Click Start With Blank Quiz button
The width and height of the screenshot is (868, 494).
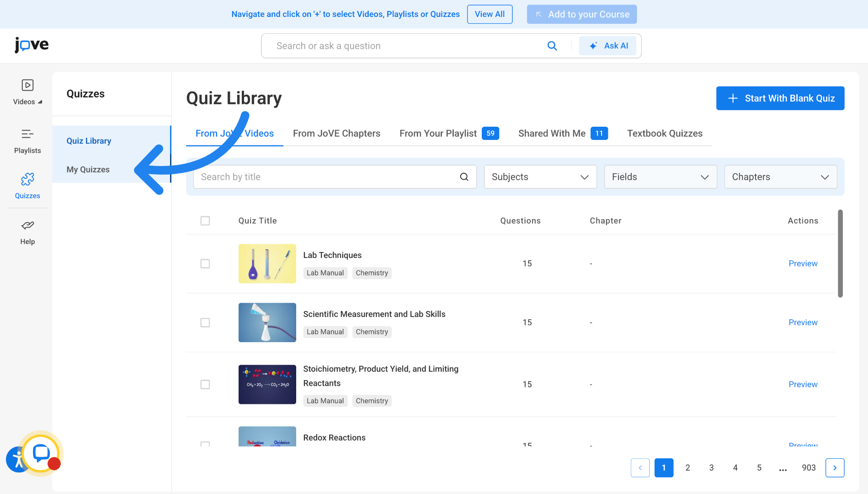click(x=780, y=98)
